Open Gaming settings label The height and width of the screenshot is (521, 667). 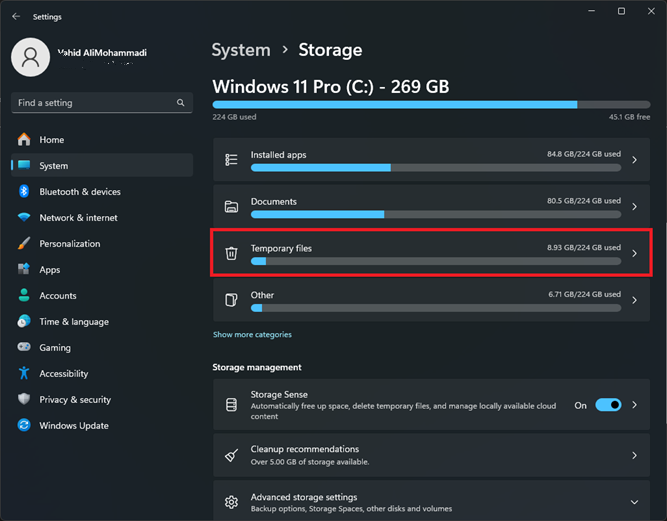[55, 347]
